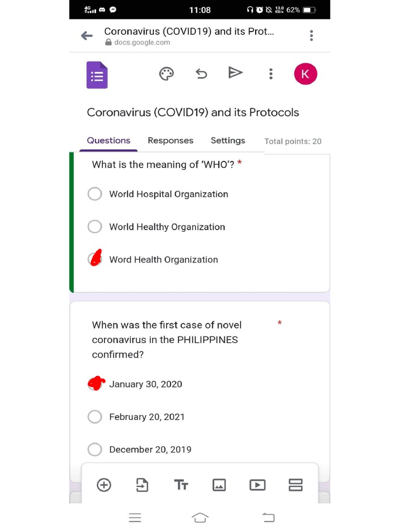Click the add image icon
The height and width of the screenshot is (532, 399).
[219, 485]
